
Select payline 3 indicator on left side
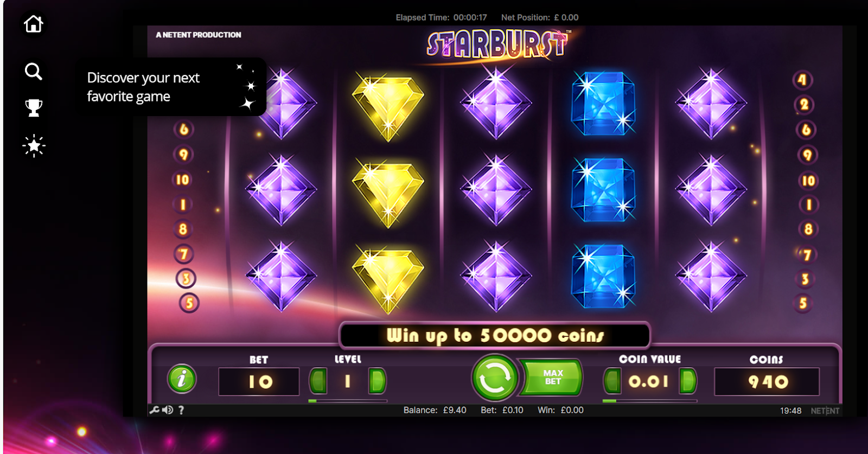coord(186,279)
